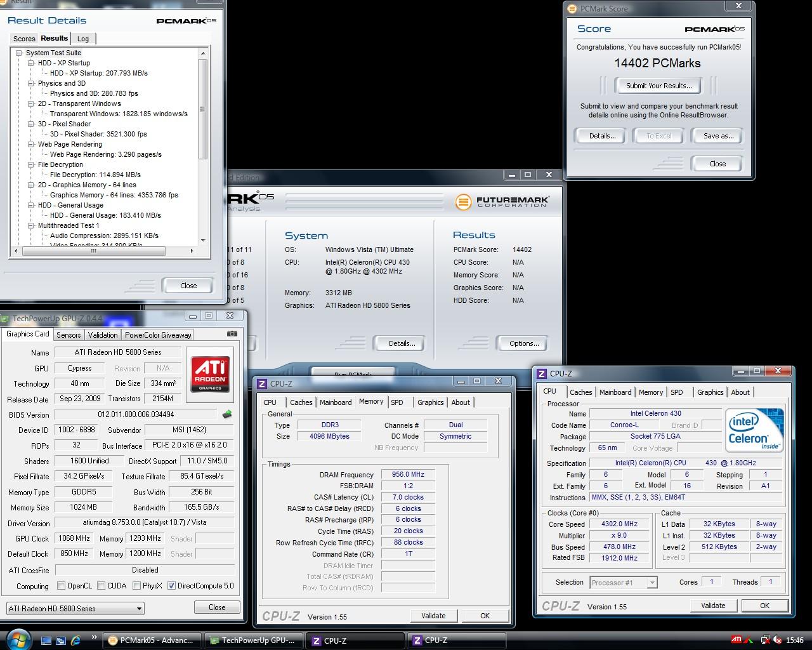Image resolution: width=812 pixels, height=650 pixels.
Task: Click the Intel Celeron logo in CPU-Z
Action: pyautogui.click(x=754, y=430)
